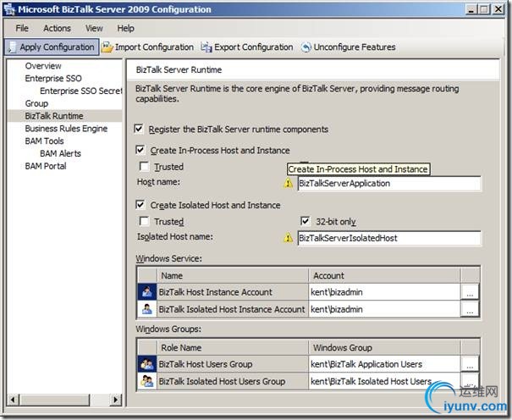
Task: Click the warning icon beside Host name field
Action: 288,183
